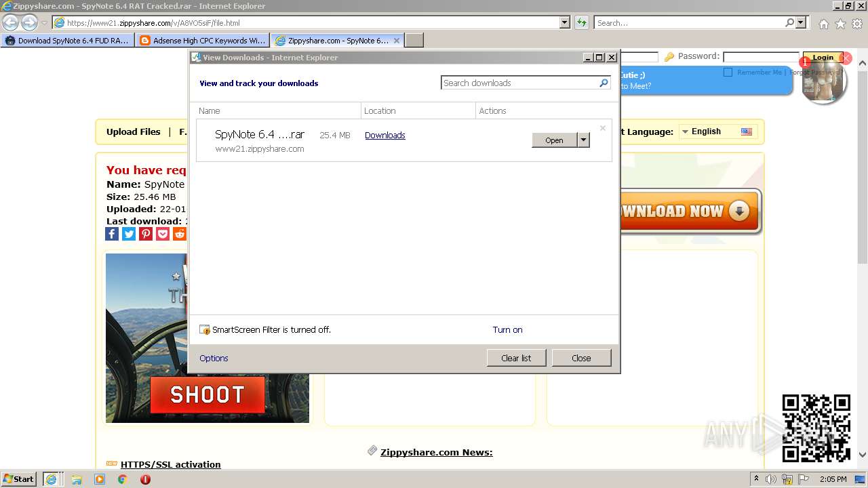Click the refresh icon next to address bar

coord(581,22)
